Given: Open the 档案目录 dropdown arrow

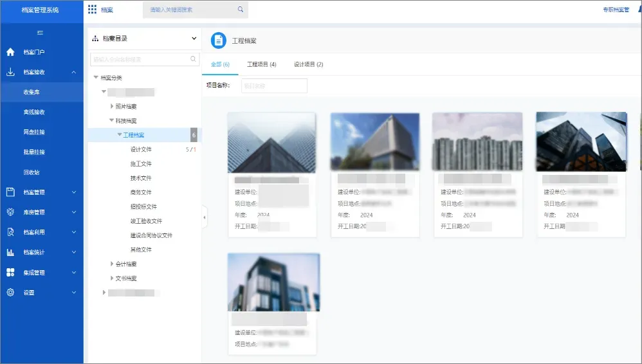Looking at the screenshot, I should pyautogui.click(x=194, y=39).
